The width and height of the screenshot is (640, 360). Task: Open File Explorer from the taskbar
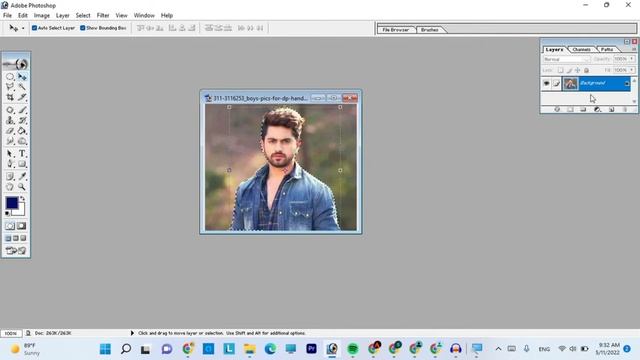pyautogui.click(x=249, y=349)
